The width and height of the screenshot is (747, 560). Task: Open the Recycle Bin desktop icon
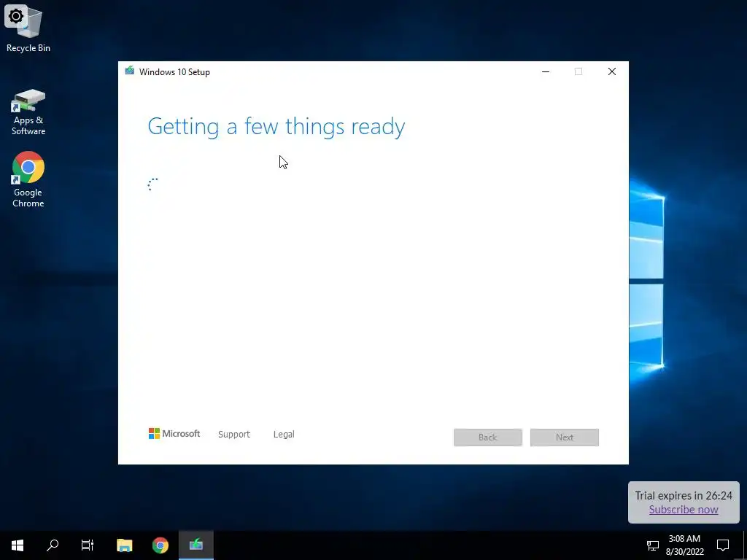(28, 31)
